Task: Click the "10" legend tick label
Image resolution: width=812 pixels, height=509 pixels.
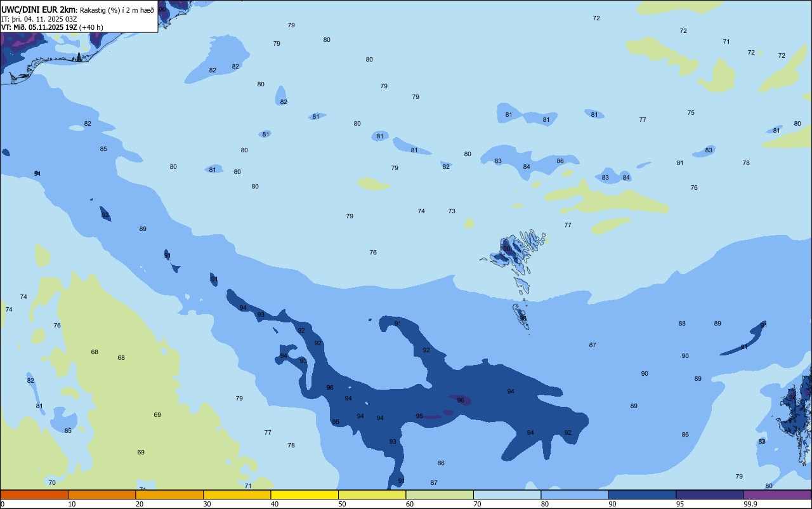Action: [72, 504]
